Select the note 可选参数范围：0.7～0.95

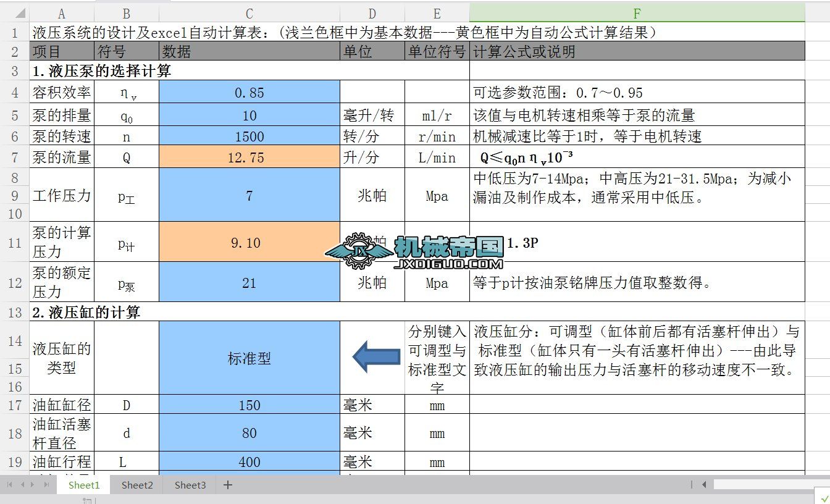click(x=637, y=92)
